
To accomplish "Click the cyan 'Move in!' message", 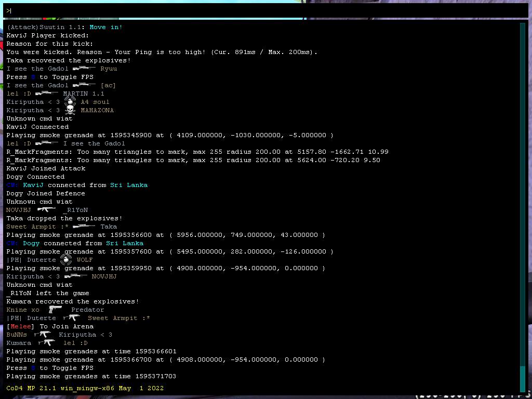I will click(x=106, y=27).
